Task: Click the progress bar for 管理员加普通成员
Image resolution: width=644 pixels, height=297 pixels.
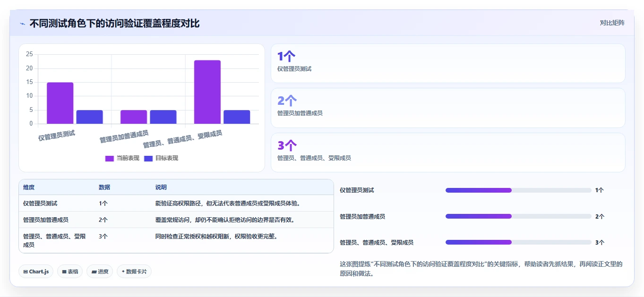Action: (518, 216)
